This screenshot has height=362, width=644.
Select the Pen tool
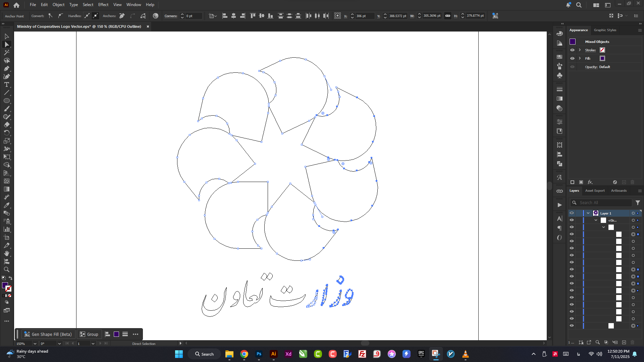(x=7, y=68)
